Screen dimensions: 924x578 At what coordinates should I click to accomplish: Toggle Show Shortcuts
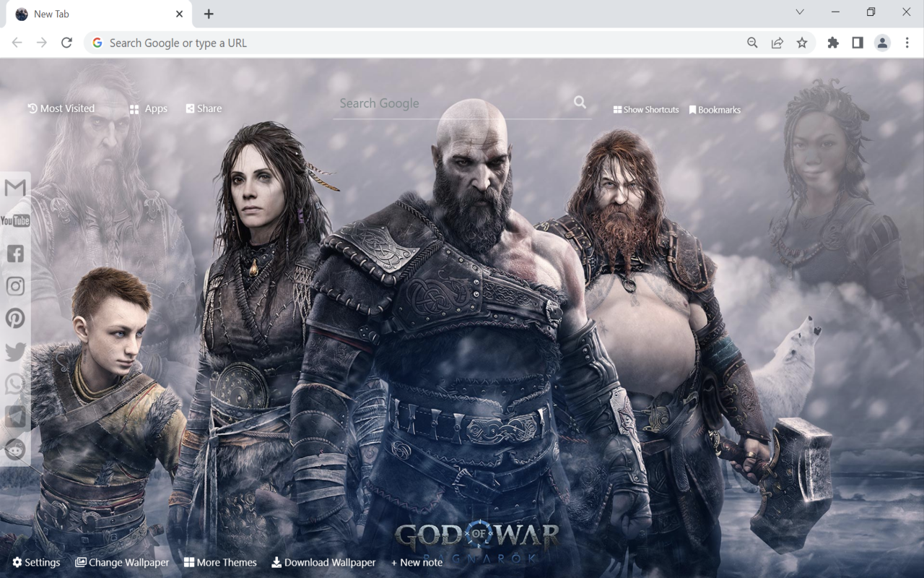click(x=646, y=110)
